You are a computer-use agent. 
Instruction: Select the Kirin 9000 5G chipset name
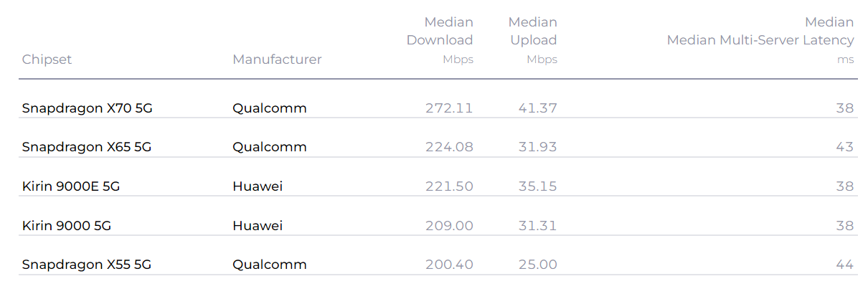[67, 226]
